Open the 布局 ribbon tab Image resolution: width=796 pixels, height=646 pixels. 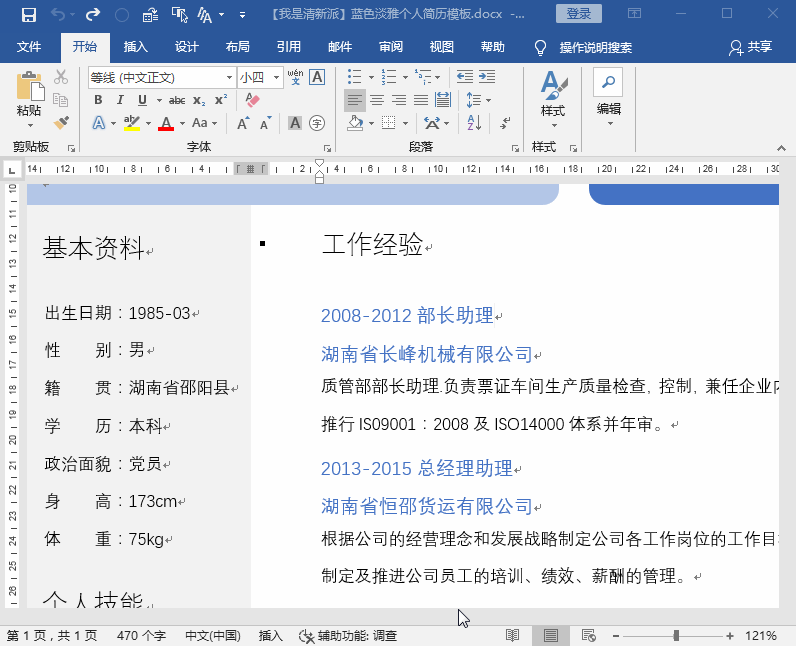click(x=238, y=47)
